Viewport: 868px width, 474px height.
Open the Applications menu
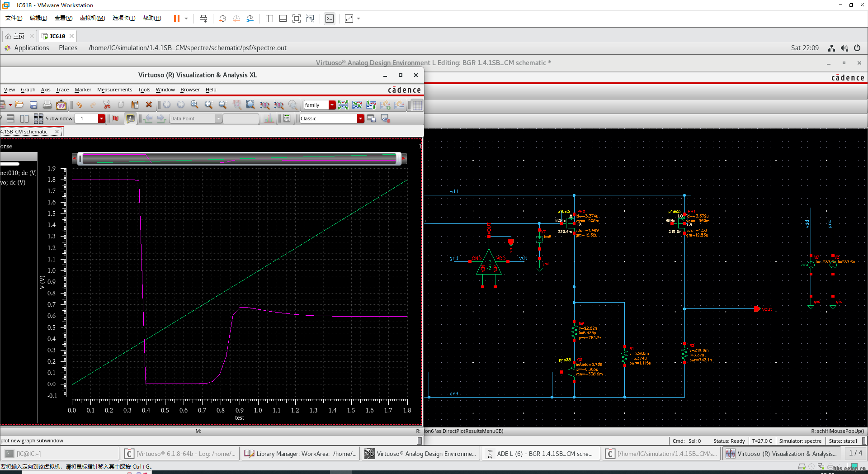pyautogui.click(x=31, y=48)
